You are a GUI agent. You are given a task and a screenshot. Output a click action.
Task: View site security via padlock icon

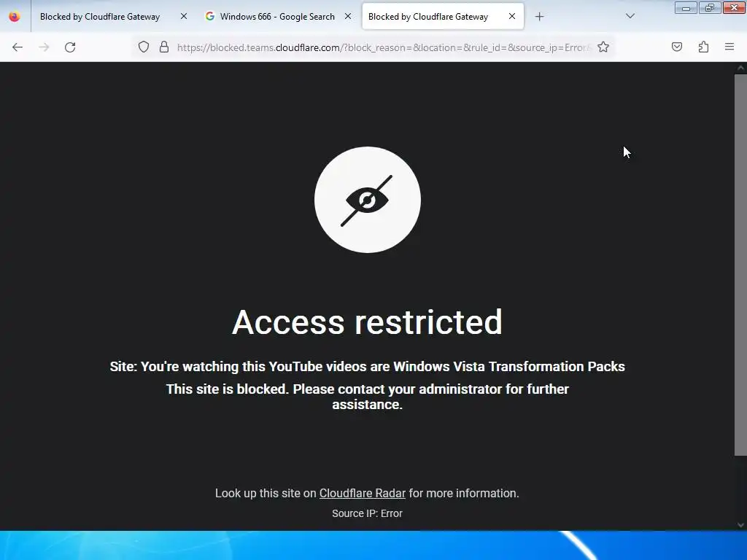tap(164, 47)
